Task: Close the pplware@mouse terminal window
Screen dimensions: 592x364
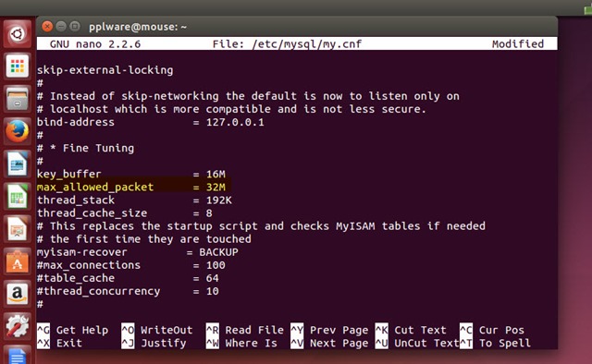Action: 47,27
